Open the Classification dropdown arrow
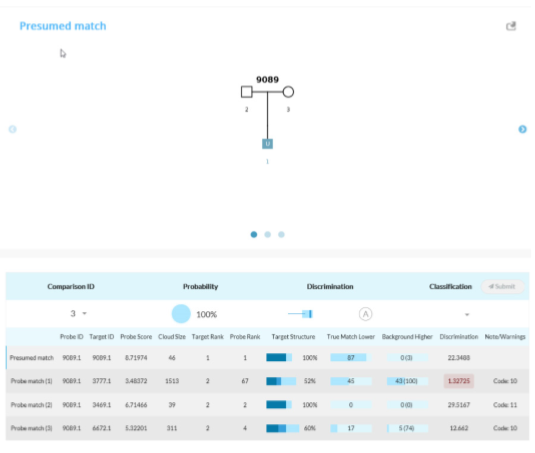The width and height of the screenshot is (535, 453). (x=467, y=315)
